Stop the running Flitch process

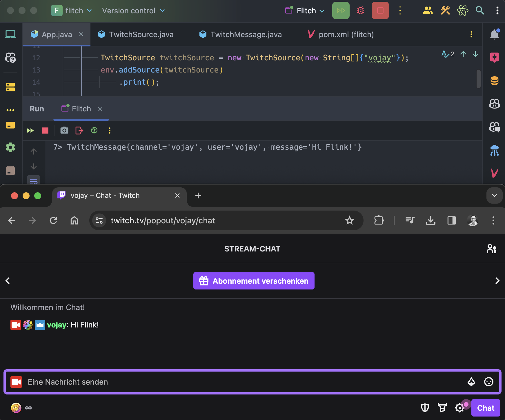(x=45, y=131)
